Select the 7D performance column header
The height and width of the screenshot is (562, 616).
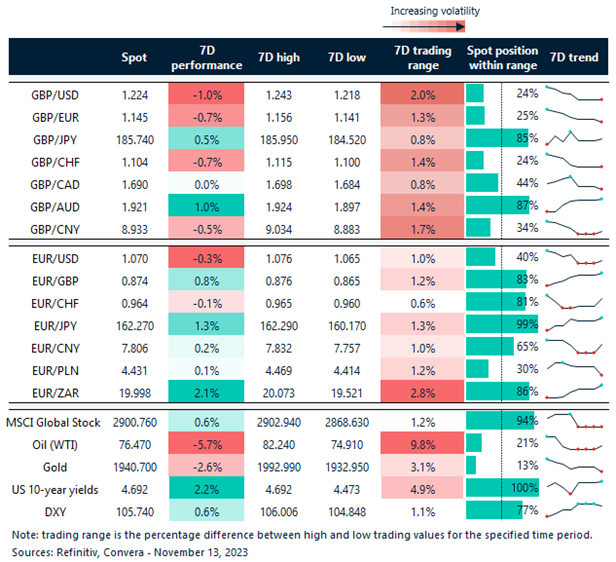pos(207,57)
